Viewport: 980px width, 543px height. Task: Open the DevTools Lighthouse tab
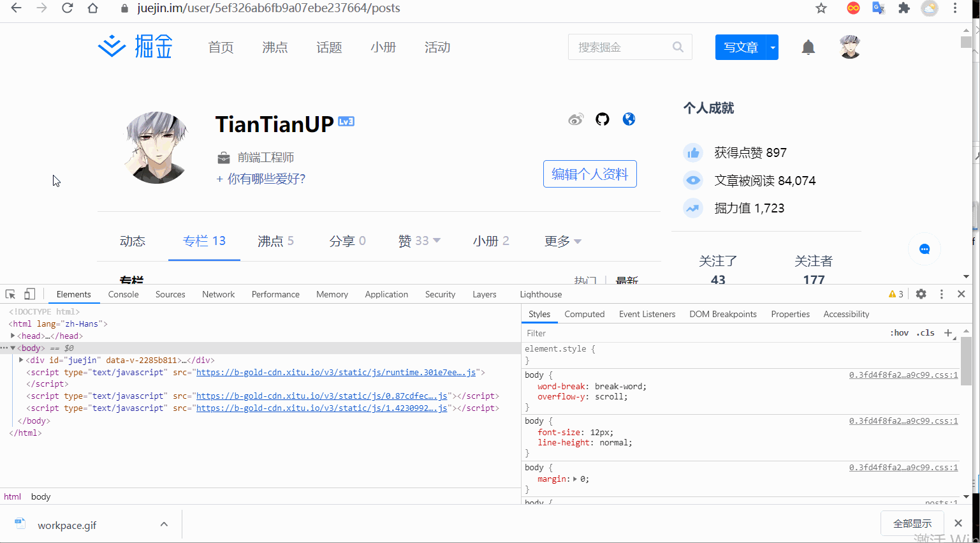[541, 294]
